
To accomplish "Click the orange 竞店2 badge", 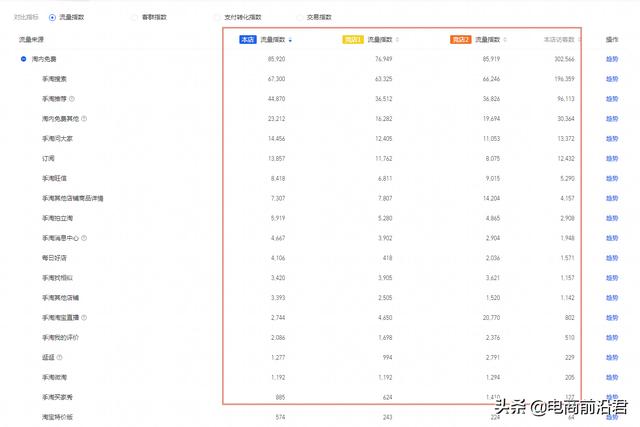I will [460, 40].
